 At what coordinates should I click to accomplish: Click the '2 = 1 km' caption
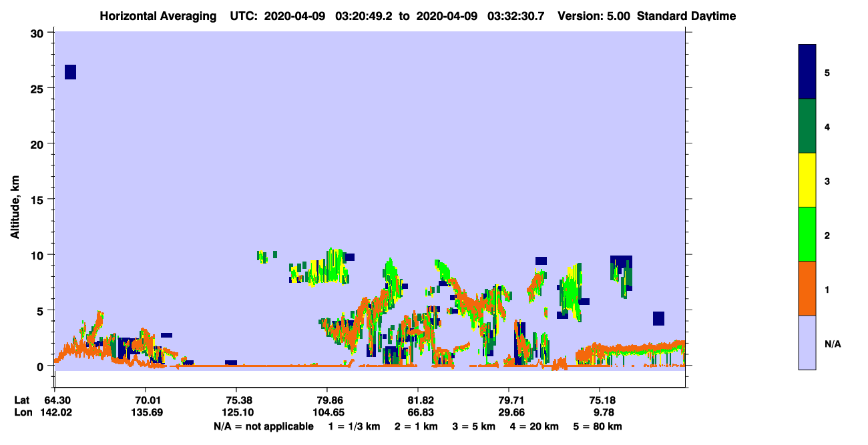pyautogui.click(x=415, y=426)
